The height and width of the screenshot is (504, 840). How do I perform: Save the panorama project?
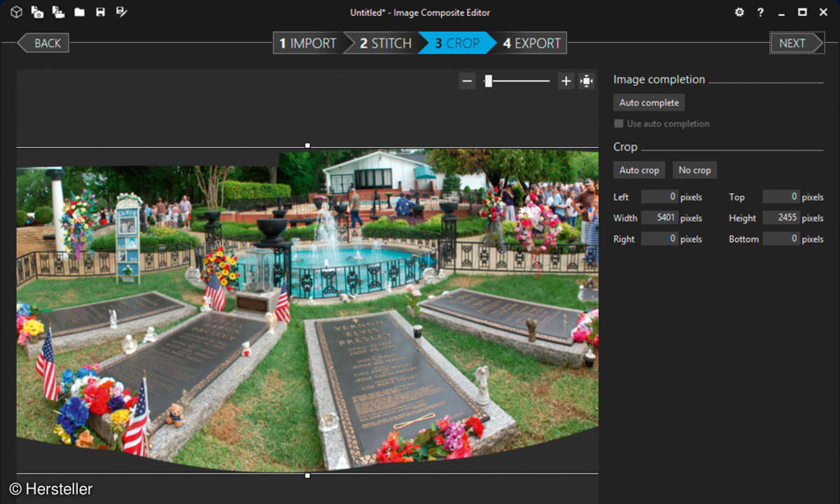pyautogui.click(x=100, y=13)
